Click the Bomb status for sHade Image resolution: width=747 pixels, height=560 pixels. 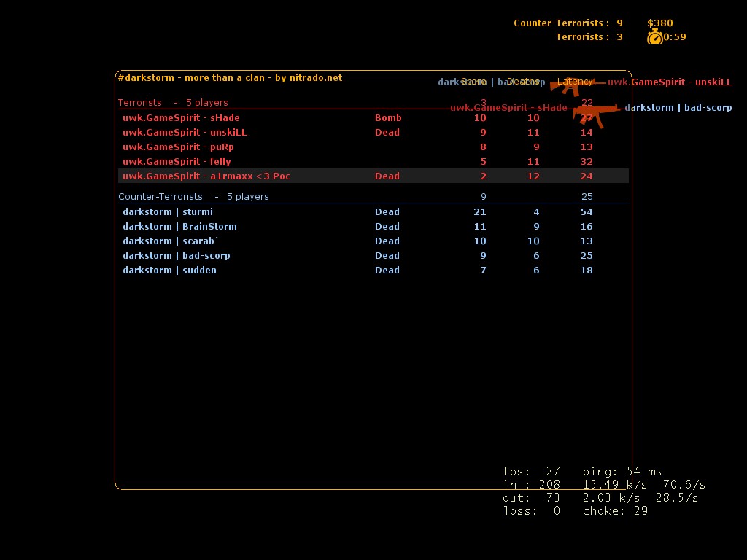(388, 118)
